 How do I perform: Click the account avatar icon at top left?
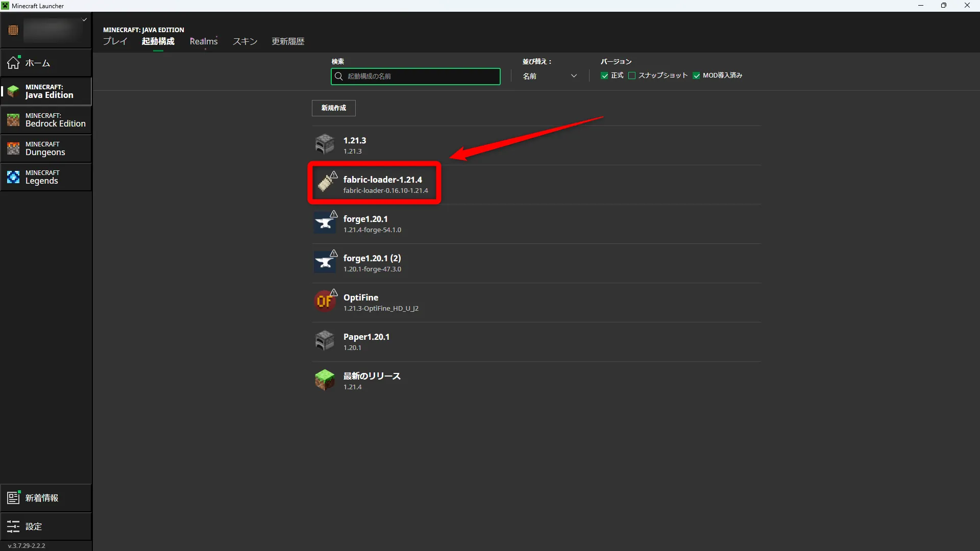click(13, 30)
